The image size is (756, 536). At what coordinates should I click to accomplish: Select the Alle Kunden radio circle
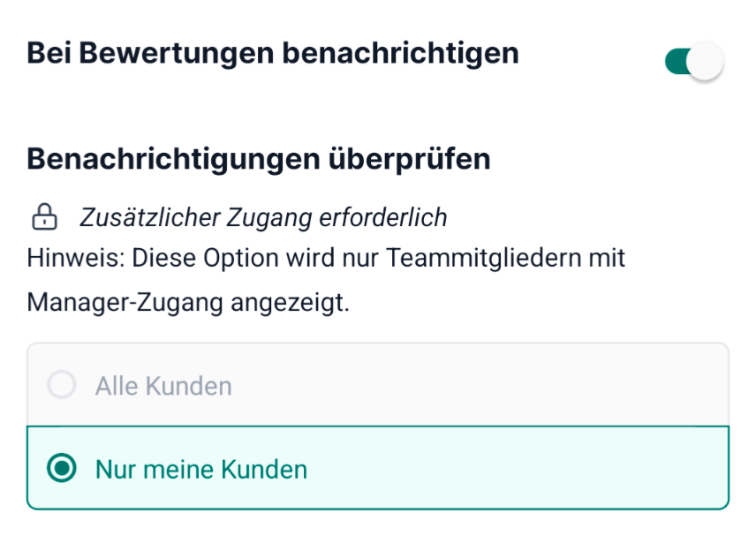click(x=62, y=385)
